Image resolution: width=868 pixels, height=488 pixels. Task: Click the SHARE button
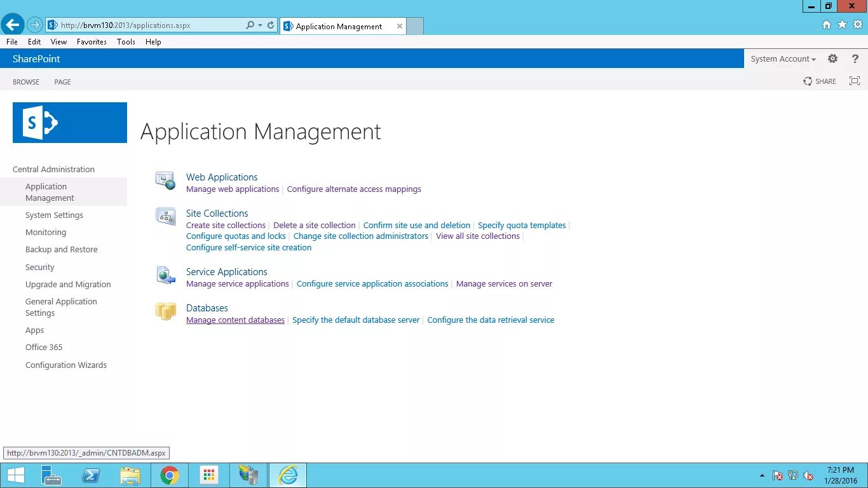pos(820,81)
